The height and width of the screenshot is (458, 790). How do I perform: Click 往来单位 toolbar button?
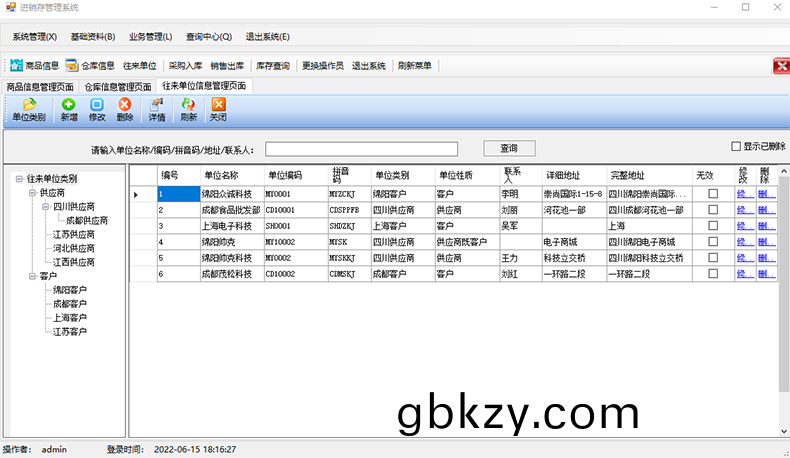coord(140,66)
